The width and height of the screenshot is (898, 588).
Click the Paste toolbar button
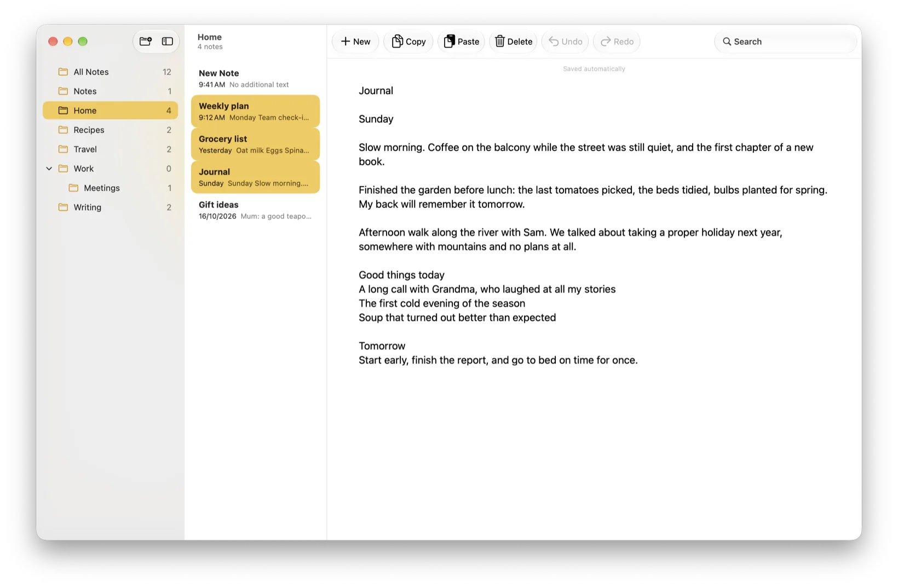pos(461,42)
